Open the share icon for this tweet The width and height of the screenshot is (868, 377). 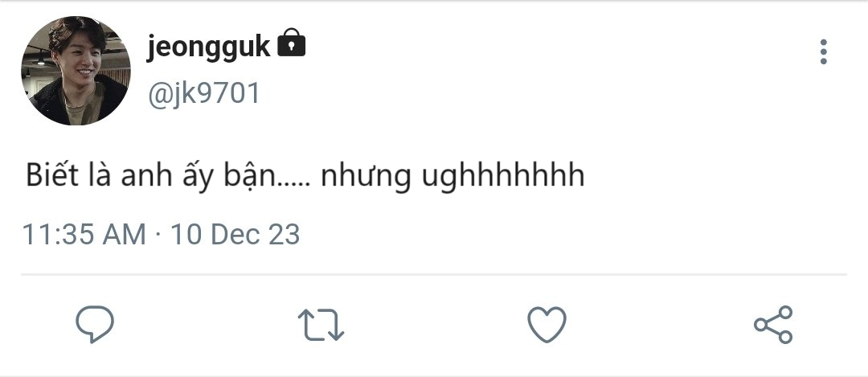pyautogui.click(x=773, y=324)
